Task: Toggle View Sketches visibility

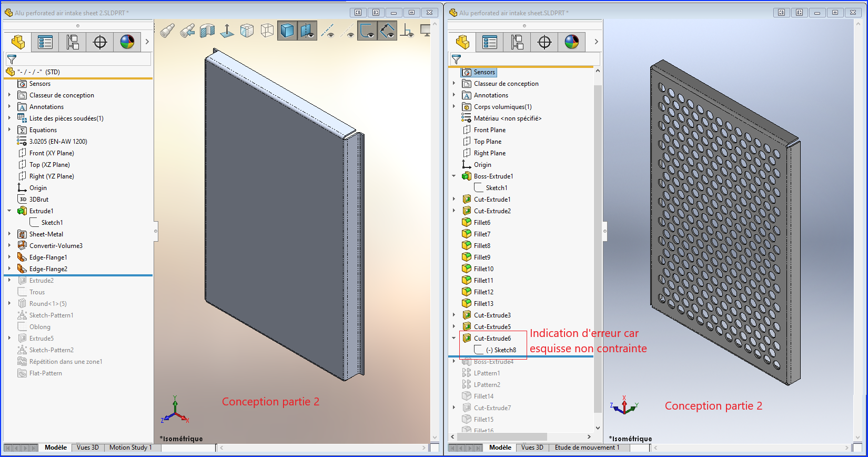Action: pyautogui.click(x=367, y=31)
